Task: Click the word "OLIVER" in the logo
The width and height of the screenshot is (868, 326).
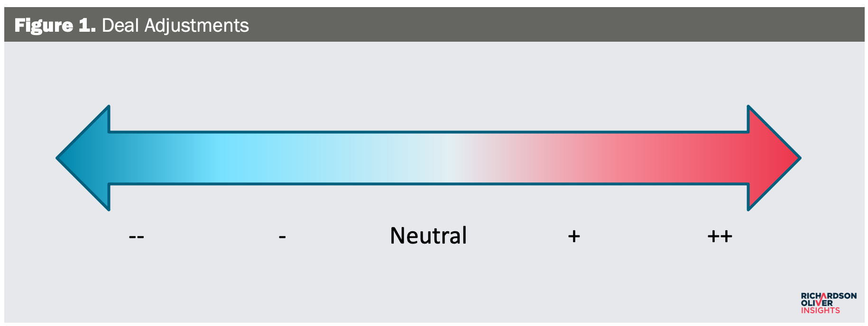Action: coord(816,303)
